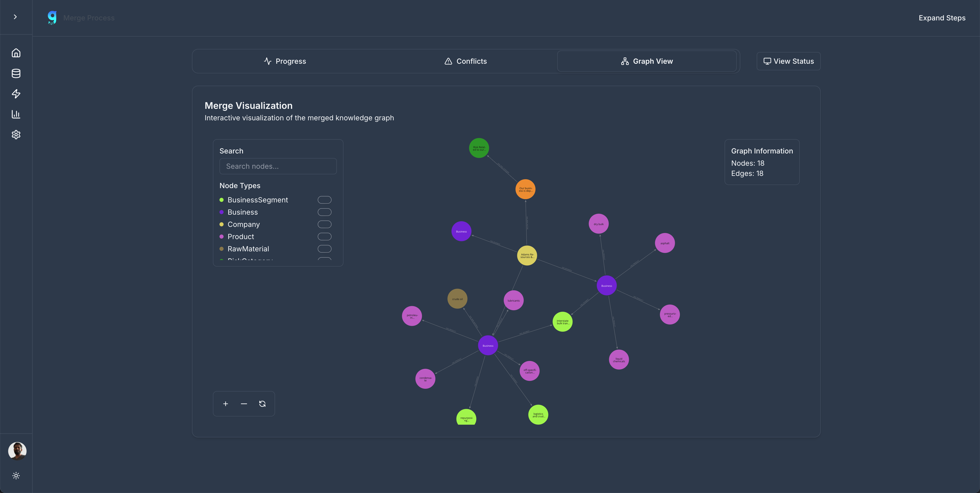The width and height of the screenshot is (980, 493).
Task: Toggle the BusinessSegment node type switch
Action: (x=324, y=200)
